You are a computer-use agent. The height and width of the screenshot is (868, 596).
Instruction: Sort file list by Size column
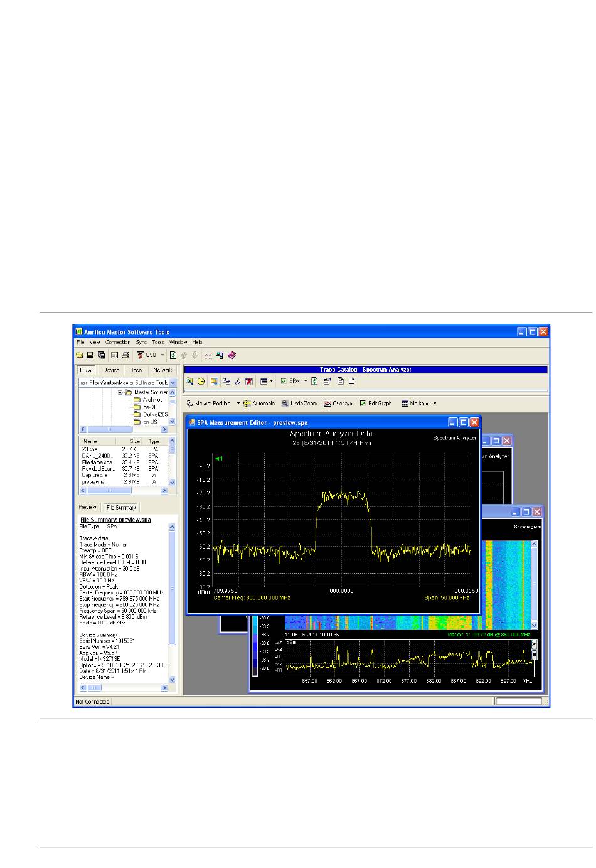(130, 441)
